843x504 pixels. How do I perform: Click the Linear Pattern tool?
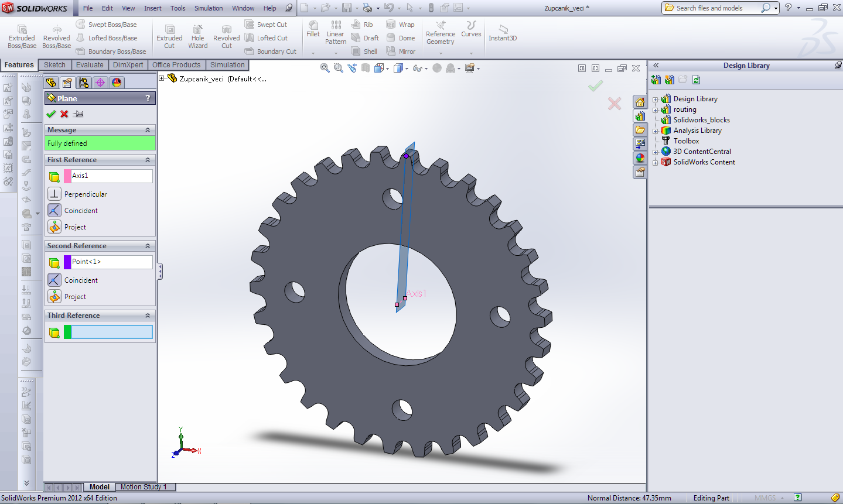point(336,26)
